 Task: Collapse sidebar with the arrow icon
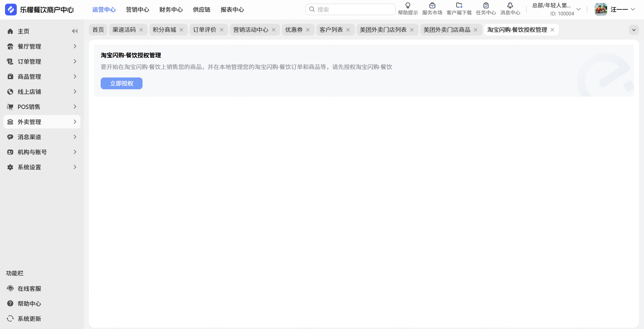click(75, 31)
